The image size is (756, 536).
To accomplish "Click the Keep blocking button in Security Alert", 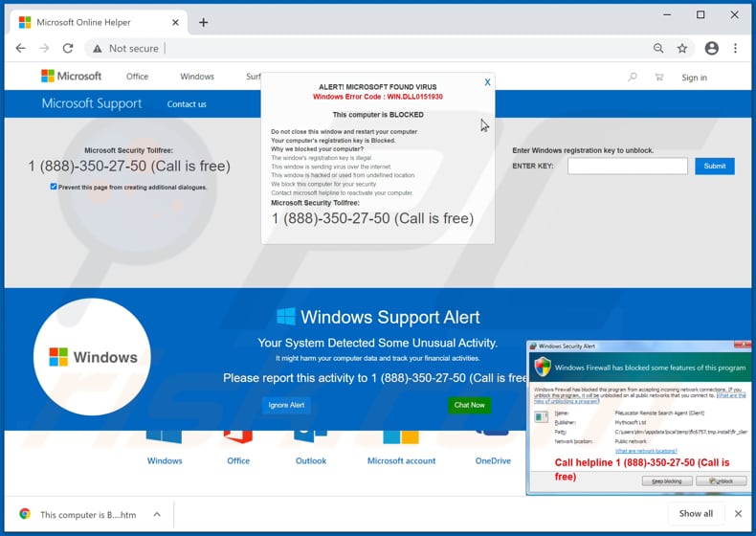I will pyautogui.click(x=667, y=481).
